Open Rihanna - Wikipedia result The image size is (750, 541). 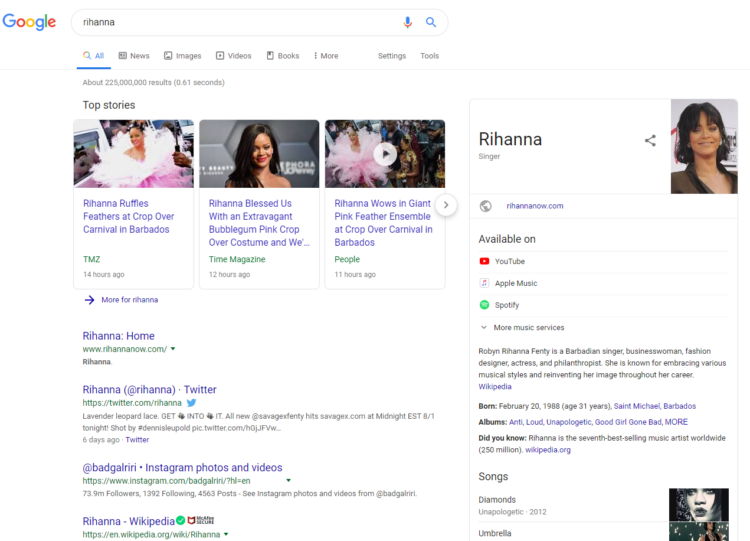(x=128, y=521)
